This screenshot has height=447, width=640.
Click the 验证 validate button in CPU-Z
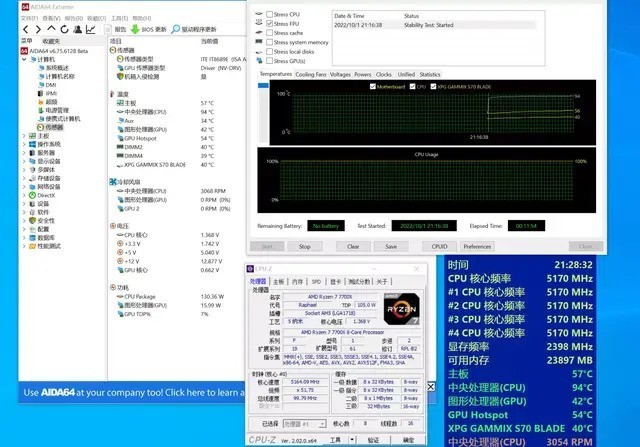pyautogui.click(x=373, y=440)
